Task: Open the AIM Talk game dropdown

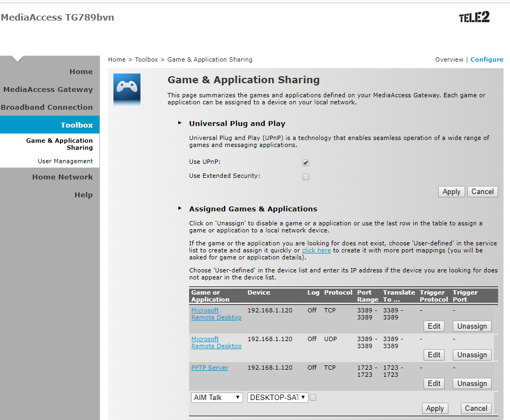Action: click(217, 397)
